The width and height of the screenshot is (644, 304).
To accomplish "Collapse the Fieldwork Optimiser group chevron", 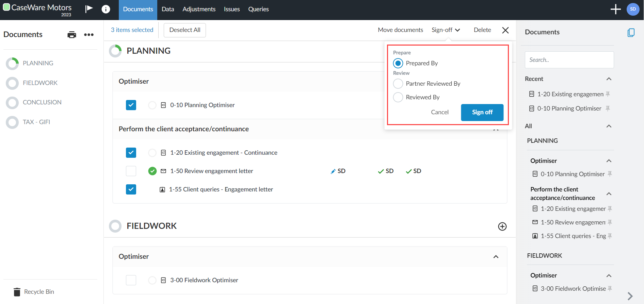I will click(x=496, y=257).
